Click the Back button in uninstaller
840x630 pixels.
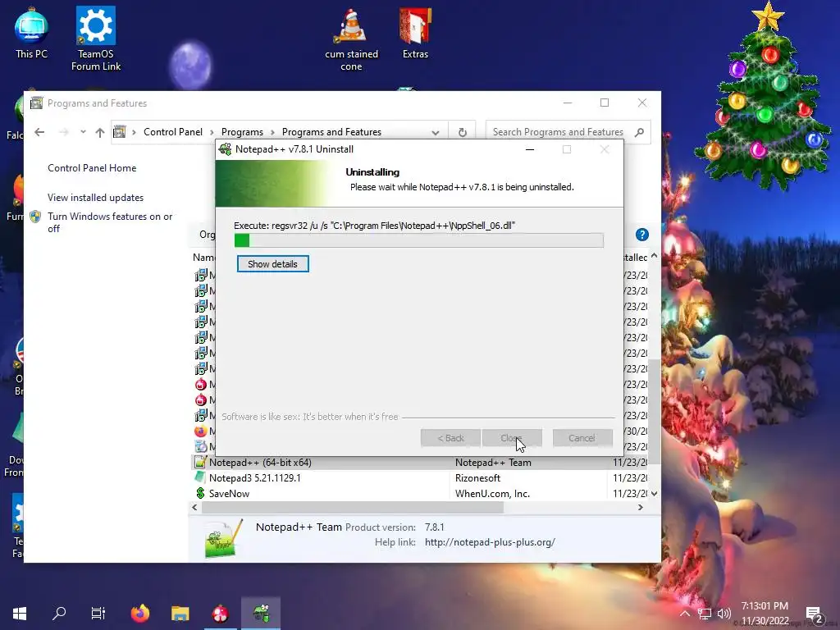click(450, 438)
